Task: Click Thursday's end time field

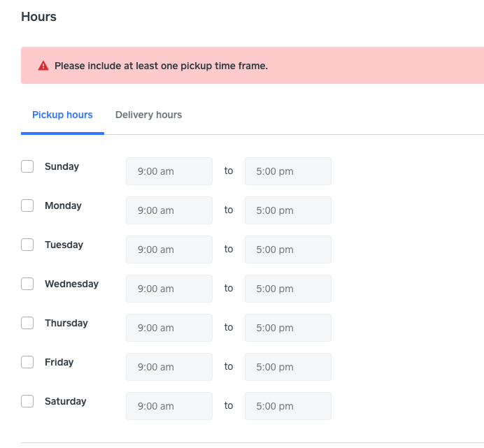Action: pos(287,328)
